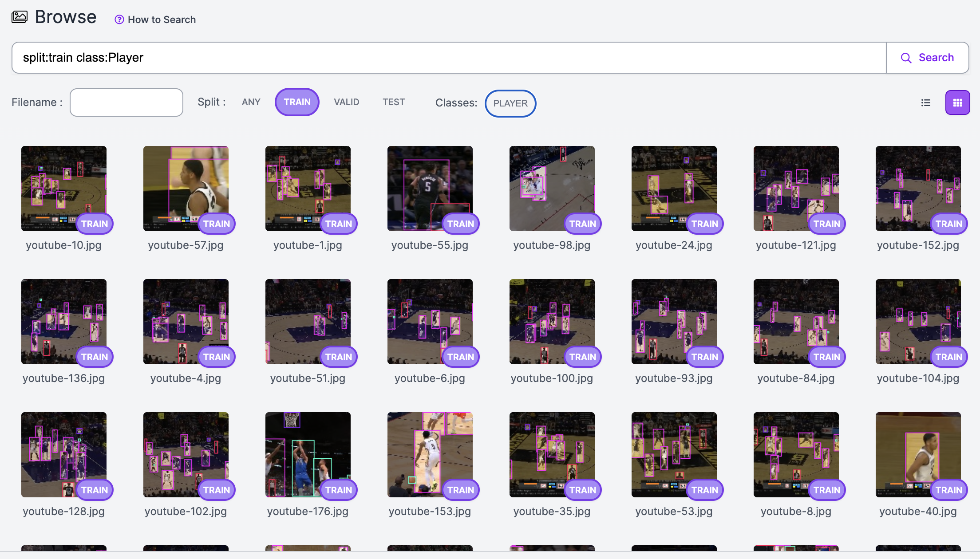Click the youtube-98.jpg filename label
The height and width of the screenshot is (559, 980).
click(x=552, y=245)
